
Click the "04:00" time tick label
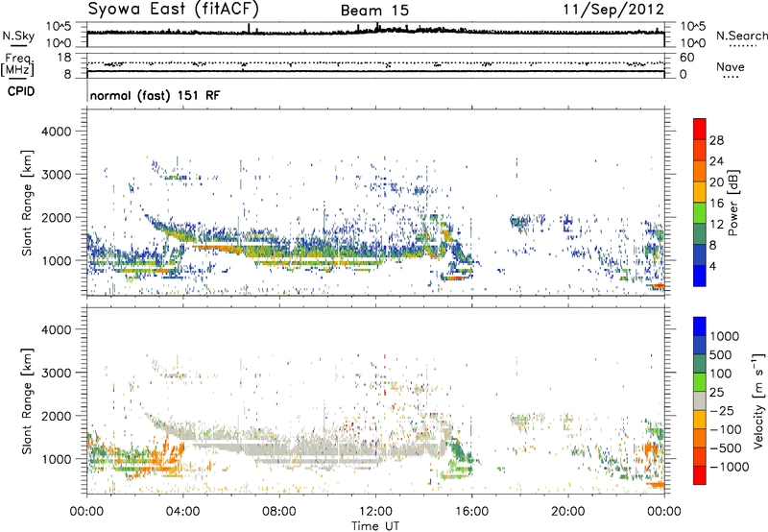pyautogui.click(x=182, y=512)
